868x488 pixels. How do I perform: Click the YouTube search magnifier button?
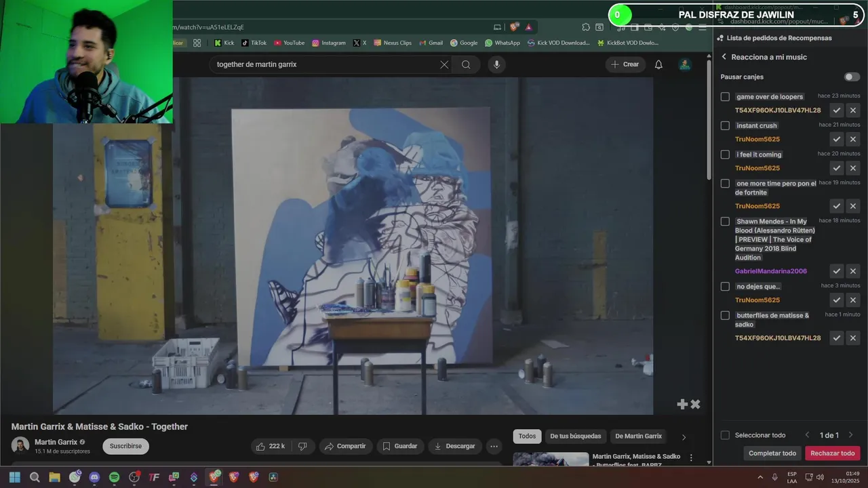pos(466,64)
